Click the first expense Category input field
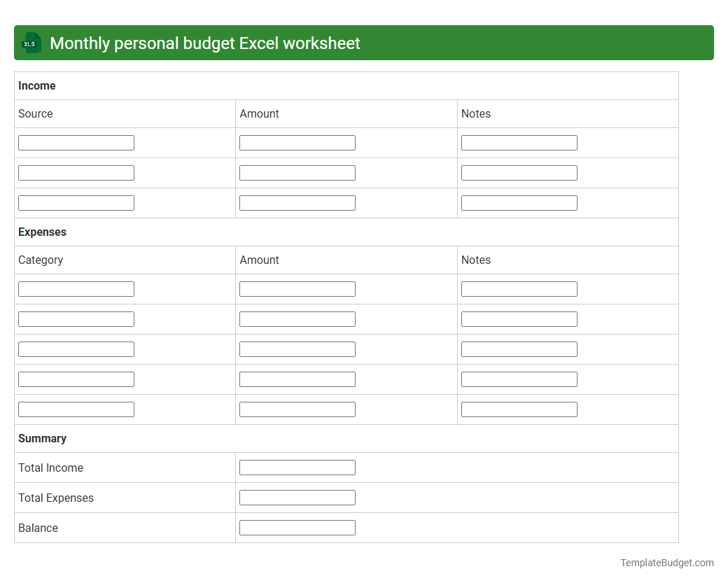The image size is (728, 583). [x=76, y=288]
